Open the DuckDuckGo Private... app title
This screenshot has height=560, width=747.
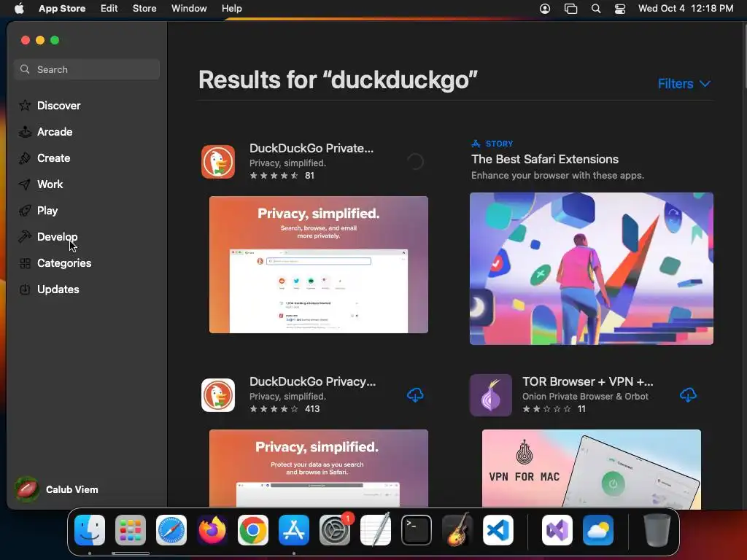pyautogui.click(x=311, y=148)
